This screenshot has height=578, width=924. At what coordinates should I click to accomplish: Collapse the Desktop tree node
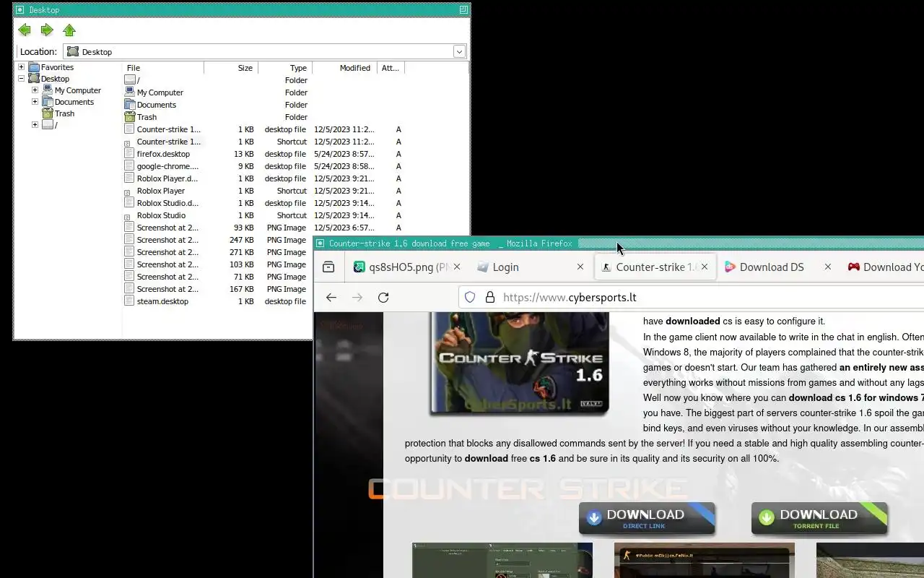click(x=22, y=79)
